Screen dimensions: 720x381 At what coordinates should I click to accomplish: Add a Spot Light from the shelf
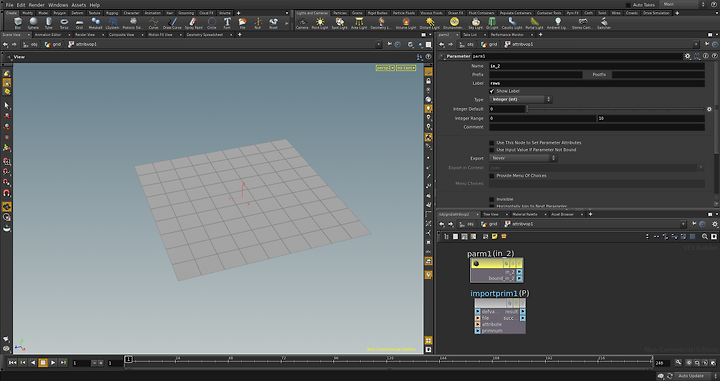339,23
